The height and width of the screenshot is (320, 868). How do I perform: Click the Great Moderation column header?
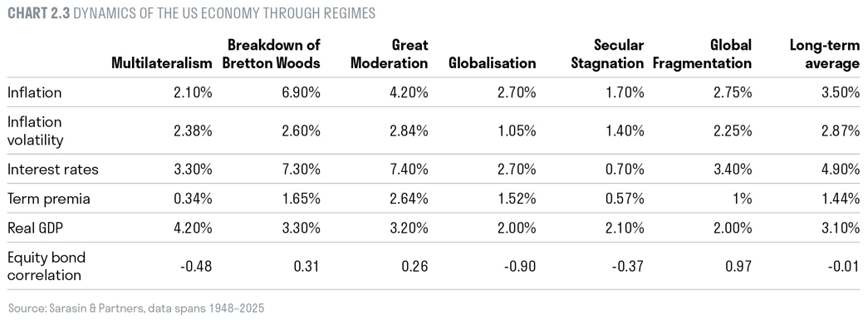390,54
